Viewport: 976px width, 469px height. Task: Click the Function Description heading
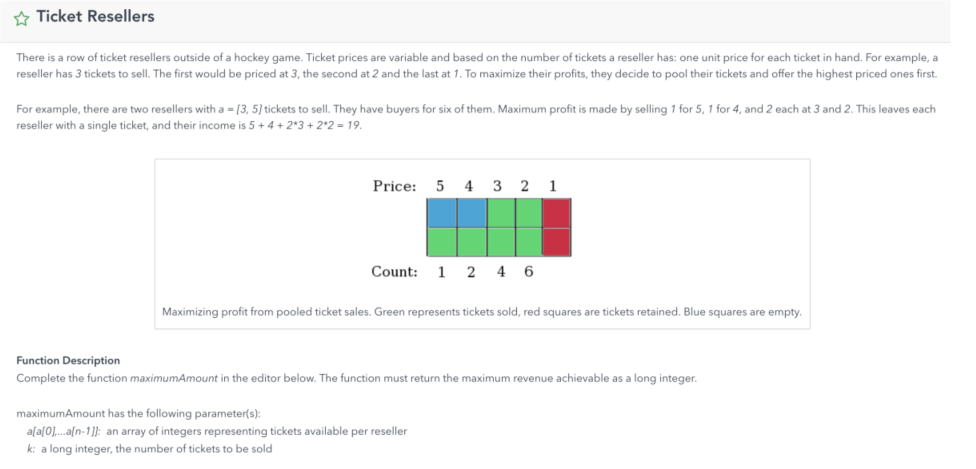pyautogui.click(x=68, y=360)
